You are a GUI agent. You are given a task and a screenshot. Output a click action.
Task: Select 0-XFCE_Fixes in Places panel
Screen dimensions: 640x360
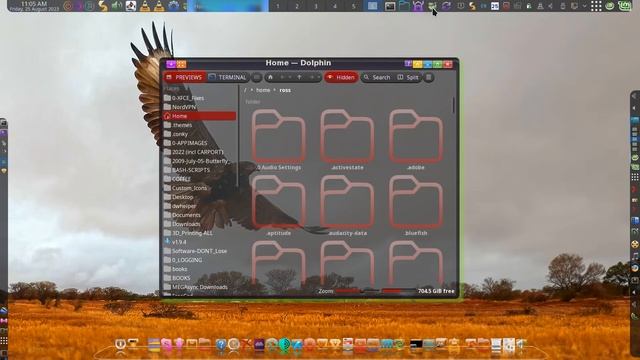coord(200,98)
